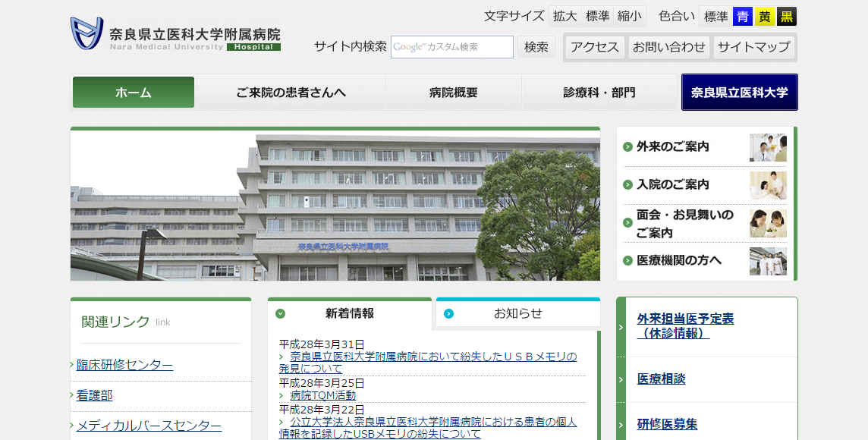
Task: Switch to the お知らせ tab
Action: [x=517, y=313]
